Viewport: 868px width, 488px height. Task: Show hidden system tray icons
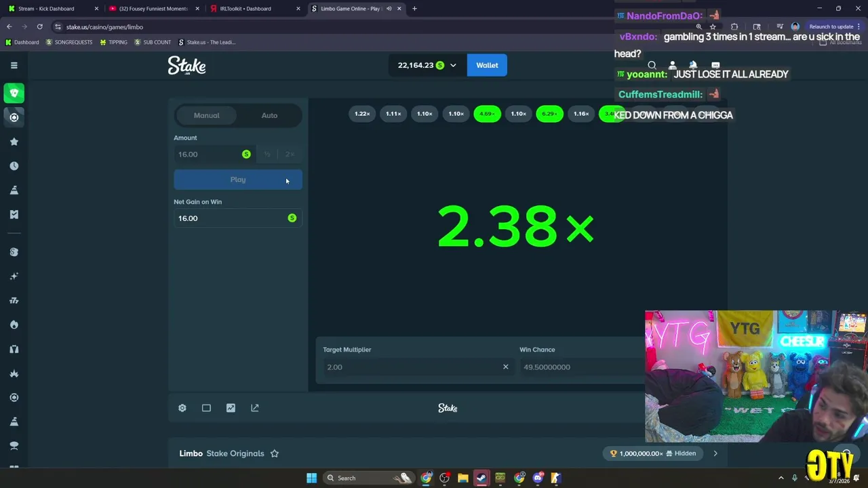click(781, 478)
